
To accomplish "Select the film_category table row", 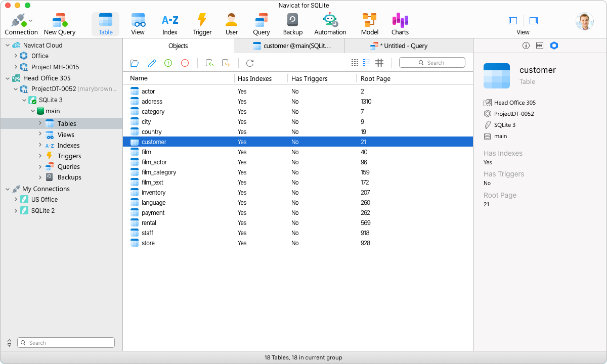I will pyautogui.click(x=298, y=172).
